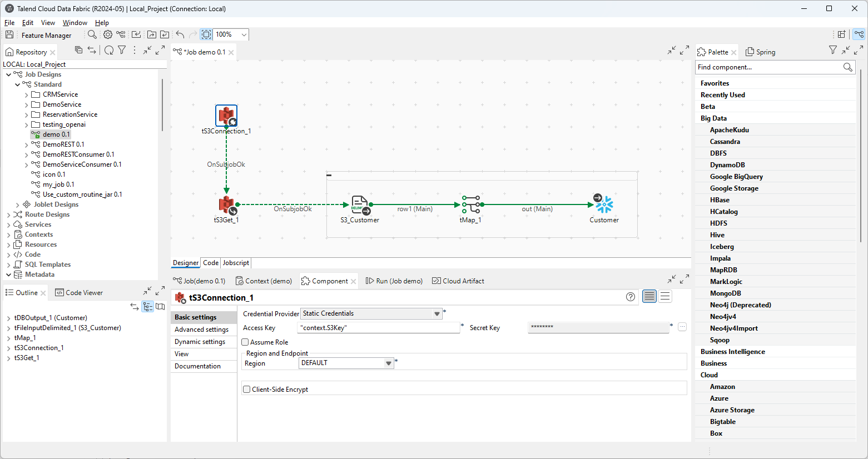
Task: Expand the Route Designs node
Action: coord(8,215)
